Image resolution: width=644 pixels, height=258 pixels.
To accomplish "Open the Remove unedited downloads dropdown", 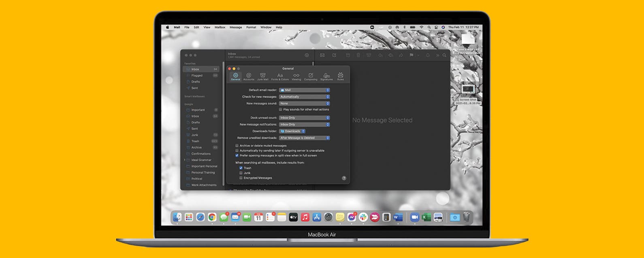I will pyautogui.click(x=304, y=138).
